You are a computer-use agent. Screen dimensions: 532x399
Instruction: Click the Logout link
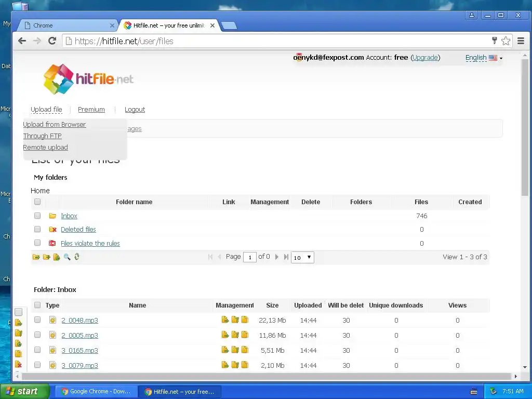click(x=135, y=109)
